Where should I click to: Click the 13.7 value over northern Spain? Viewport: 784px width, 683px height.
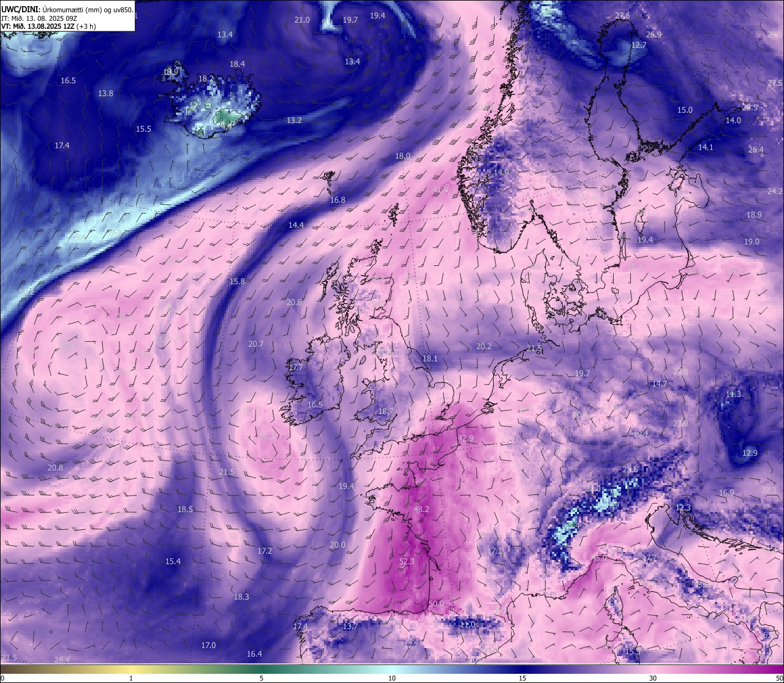[350, 626]
